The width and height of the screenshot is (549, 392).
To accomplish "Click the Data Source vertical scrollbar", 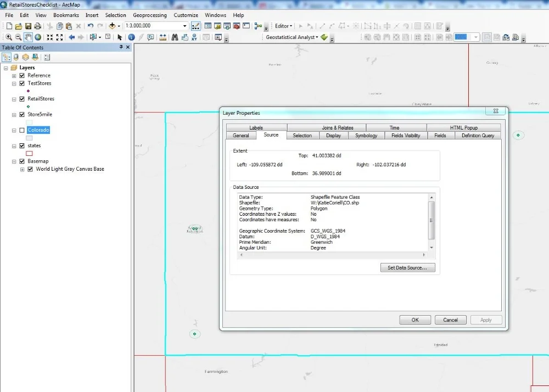I will point(432,222).
